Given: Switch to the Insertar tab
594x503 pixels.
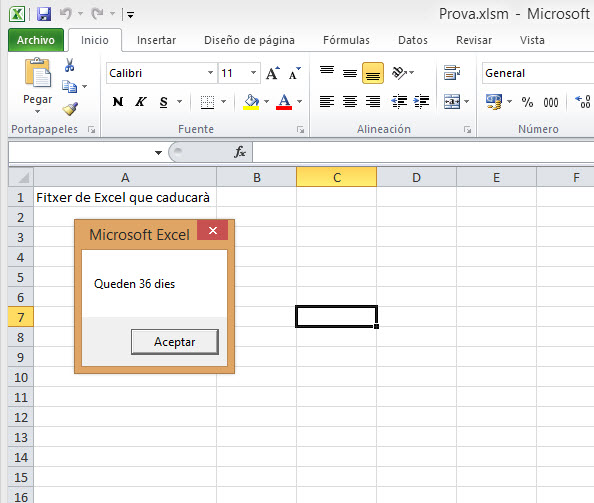Looking at the screenshot, I should tap(156, 40).
